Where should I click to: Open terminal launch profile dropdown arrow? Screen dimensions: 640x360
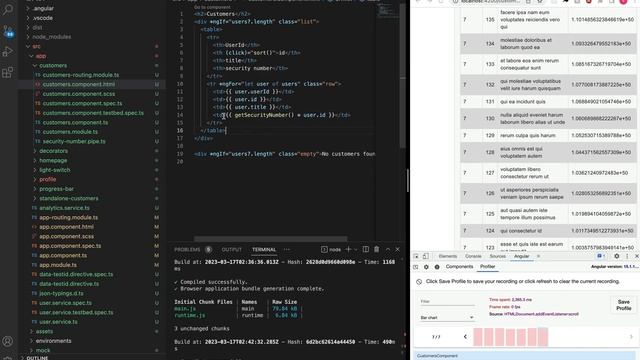(356, 249)
